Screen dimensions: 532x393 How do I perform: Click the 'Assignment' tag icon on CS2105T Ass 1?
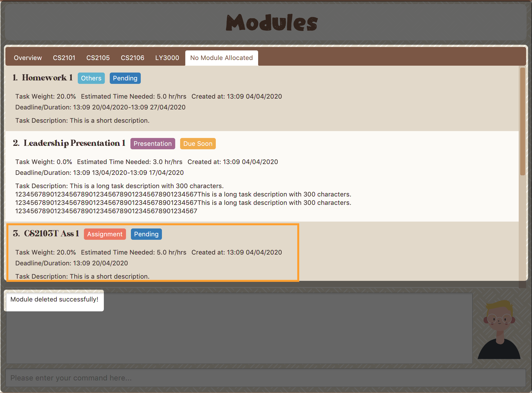point(104,234)
